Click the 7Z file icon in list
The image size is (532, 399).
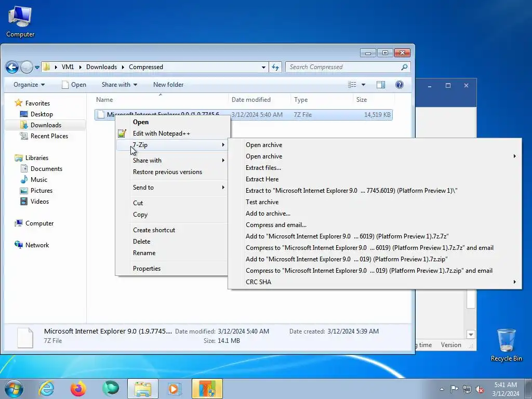coord(101,115)
